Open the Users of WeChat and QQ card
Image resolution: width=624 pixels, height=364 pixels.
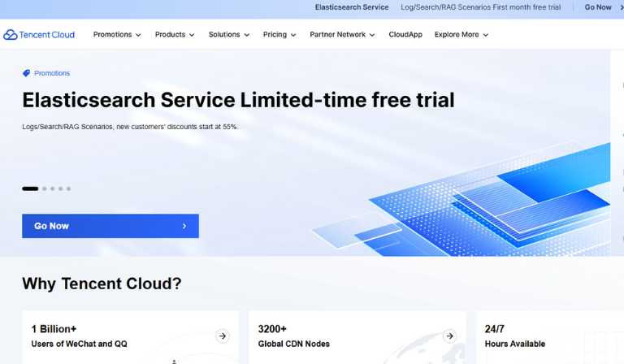131,337
